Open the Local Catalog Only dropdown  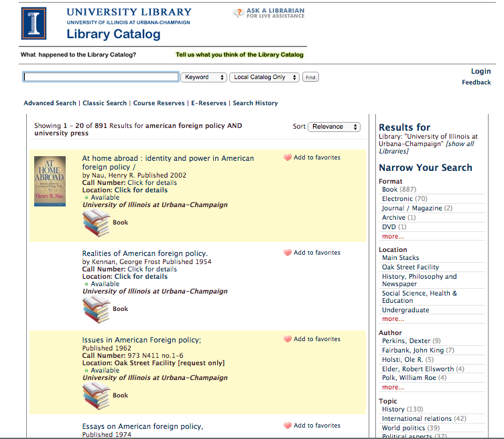264,77
